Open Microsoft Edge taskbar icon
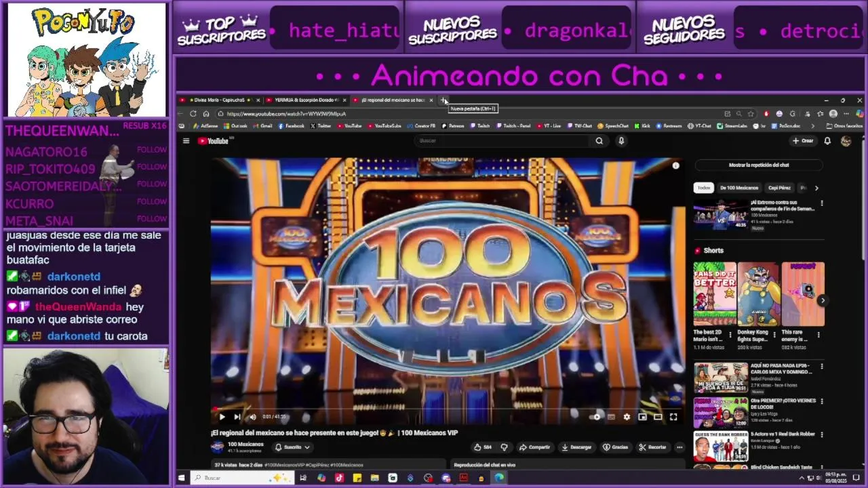Viewport: 868px width, 488px height. point(499,478)
